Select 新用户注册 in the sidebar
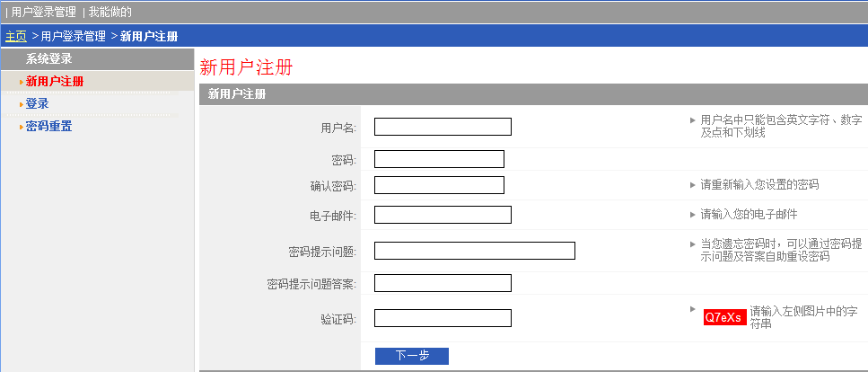 [x=55, y=82]
